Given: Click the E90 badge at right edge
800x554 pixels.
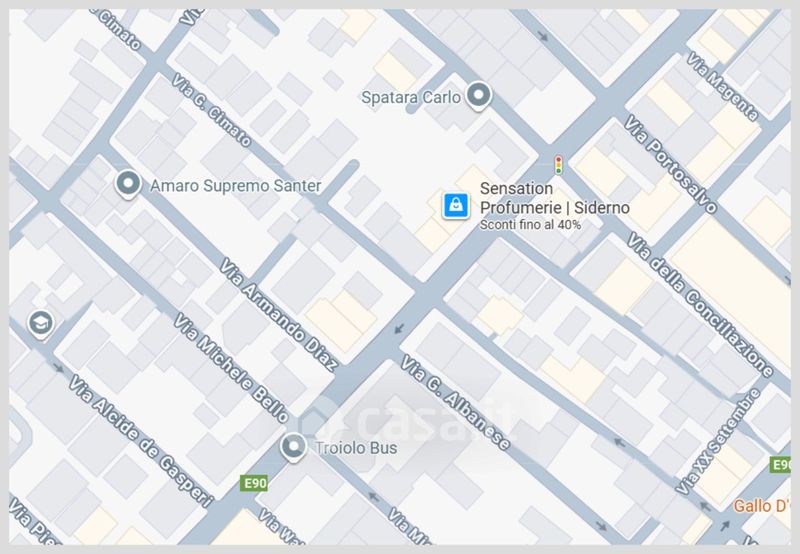Looking at the screenshot, I should click(780, 464).
